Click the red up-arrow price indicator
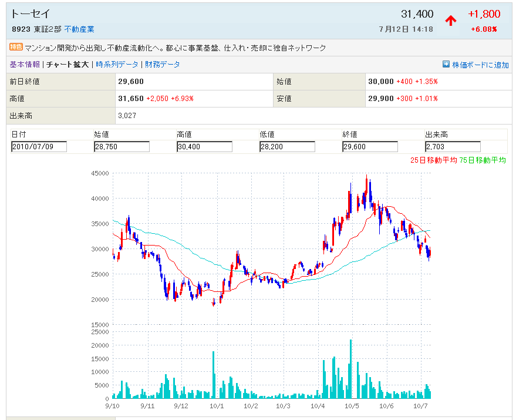Viewport: 516px width, 420px height. pyautogui.click(x=451, y=21)
